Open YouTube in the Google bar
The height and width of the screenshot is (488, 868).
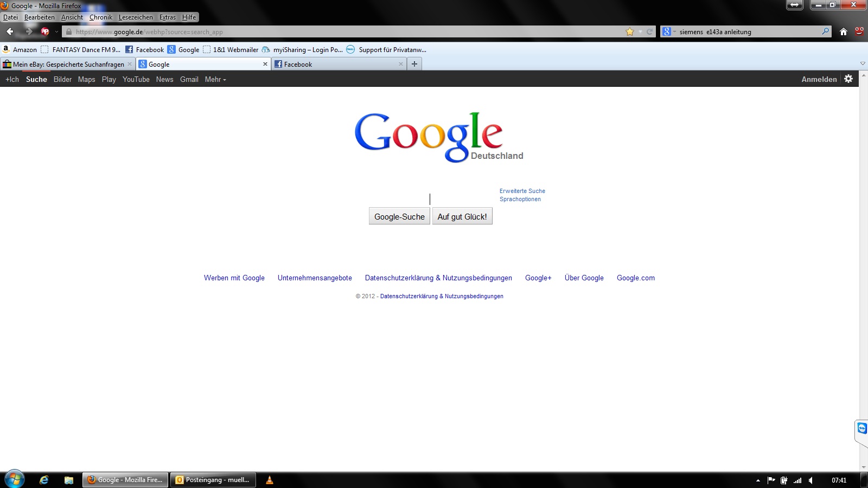(136, 79)
